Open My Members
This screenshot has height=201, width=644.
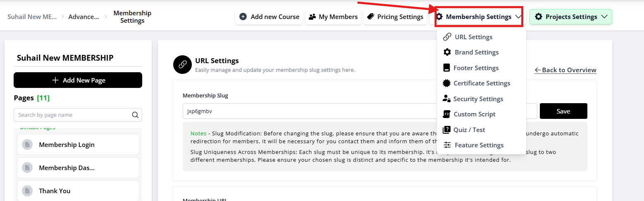pos(333,17)
